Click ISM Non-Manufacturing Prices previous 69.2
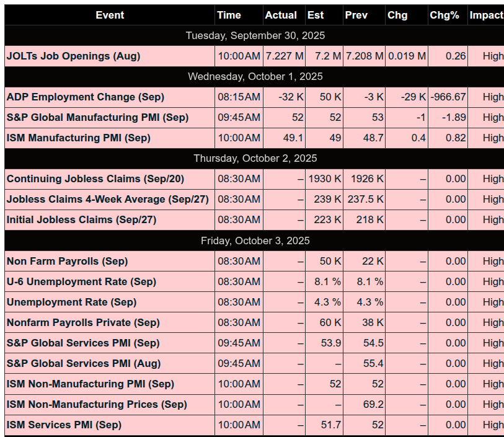Image resolution: width=504 pixels, height=437 pixels. [373, 405]
